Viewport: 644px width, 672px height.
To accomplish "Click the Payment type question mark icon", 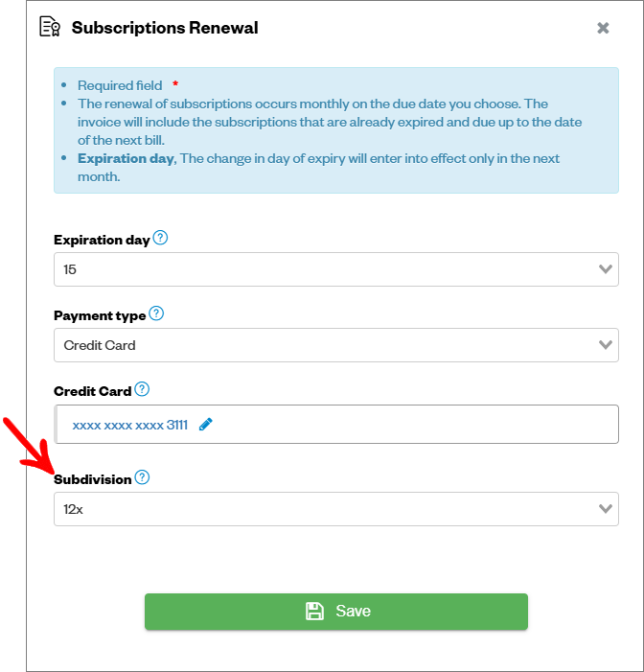I will pos(156,313).
